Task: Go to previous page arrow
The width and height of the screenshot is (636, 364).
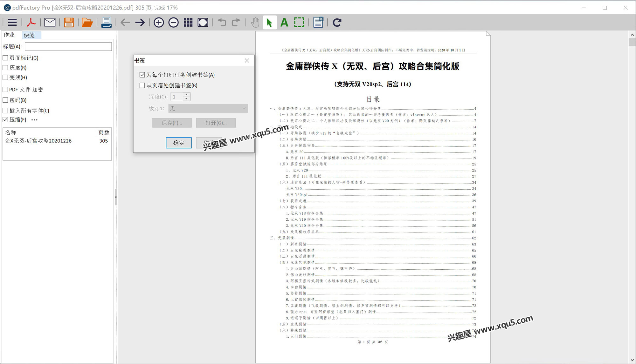Action: [125, 22]
